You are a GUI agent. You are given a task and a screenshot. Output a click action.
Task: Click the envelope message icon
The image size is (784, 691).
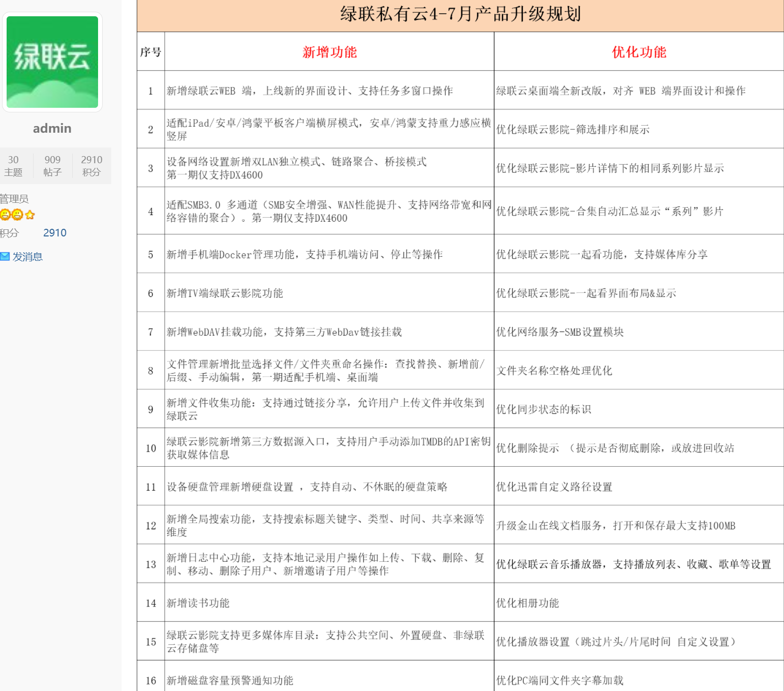pyautogui.click(x=5, y=257)
